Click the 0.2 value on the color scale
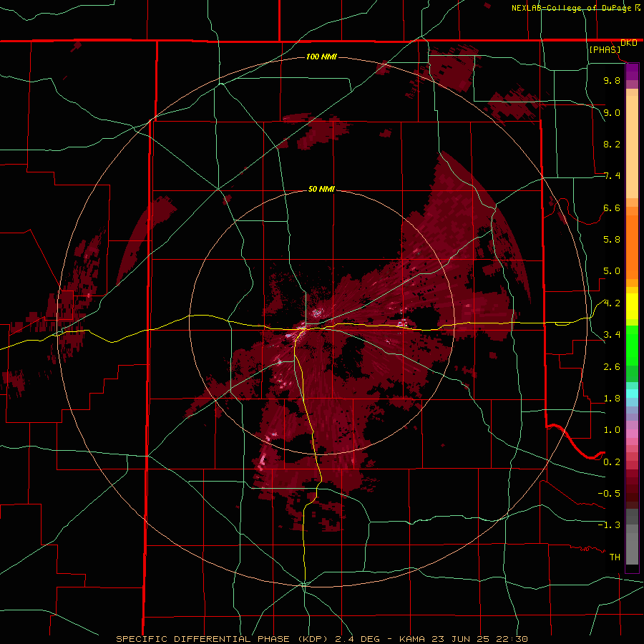 pyautogui.click(x=612, y=462)
